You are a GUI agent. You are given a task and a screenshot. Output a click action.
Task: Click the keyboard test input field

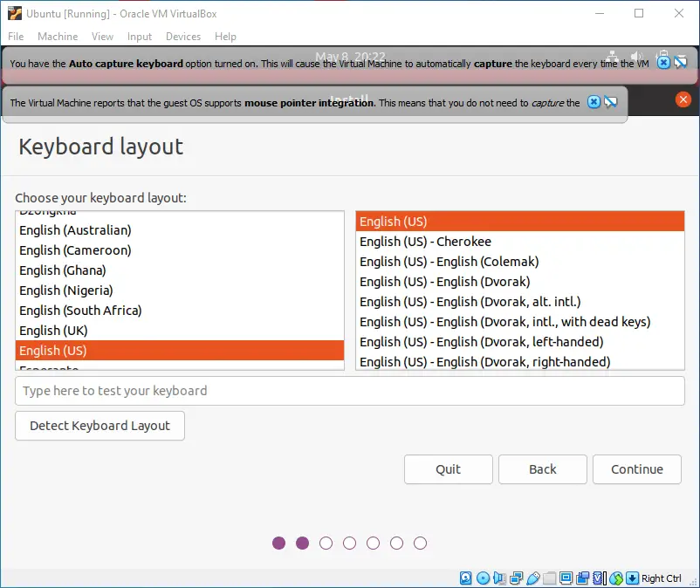(x=349, y=391)
